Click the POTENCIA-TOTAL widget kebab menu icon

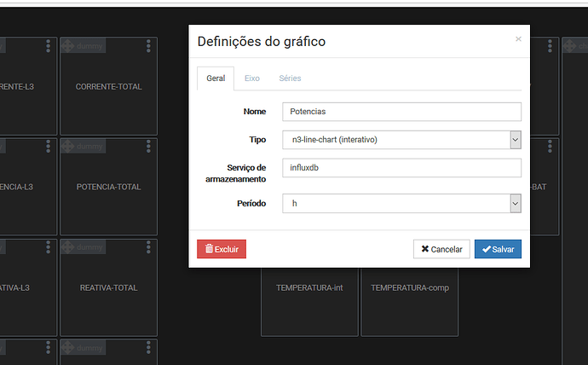(150, 147)
